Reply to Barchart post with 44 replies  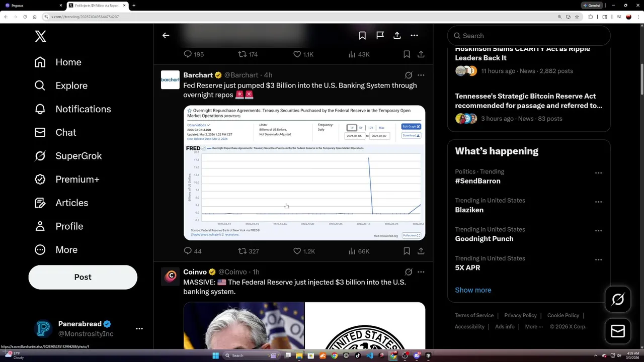(x=193, y=251)
